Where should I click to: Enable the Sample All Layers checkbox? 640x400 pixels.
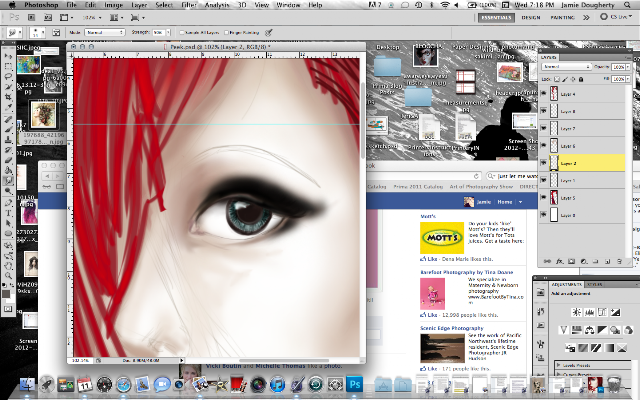[182, 32]
